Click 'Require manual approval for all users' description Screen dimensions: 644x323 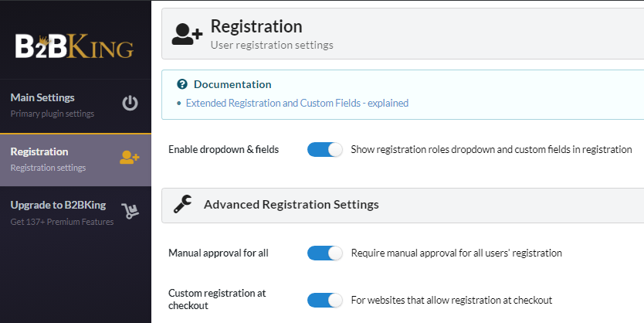point(456,253)
